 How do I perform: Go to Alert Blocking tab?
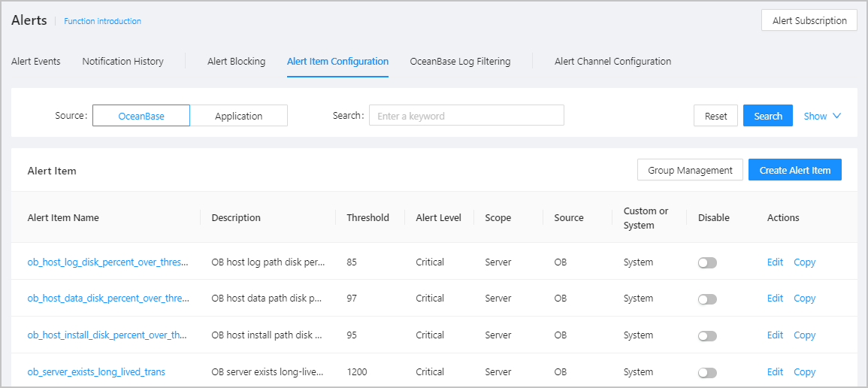point(236,62)
